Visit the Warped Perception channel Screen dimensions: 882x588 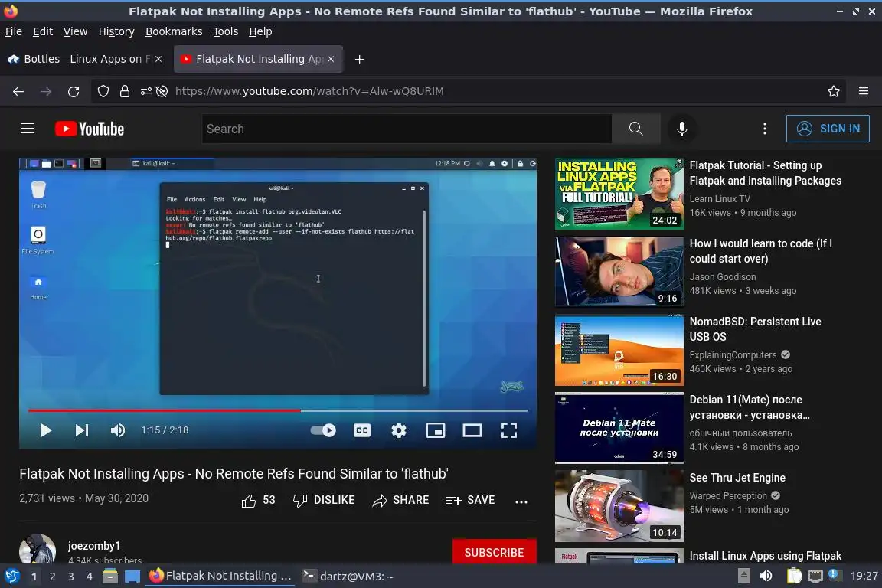tap(728, 495)
